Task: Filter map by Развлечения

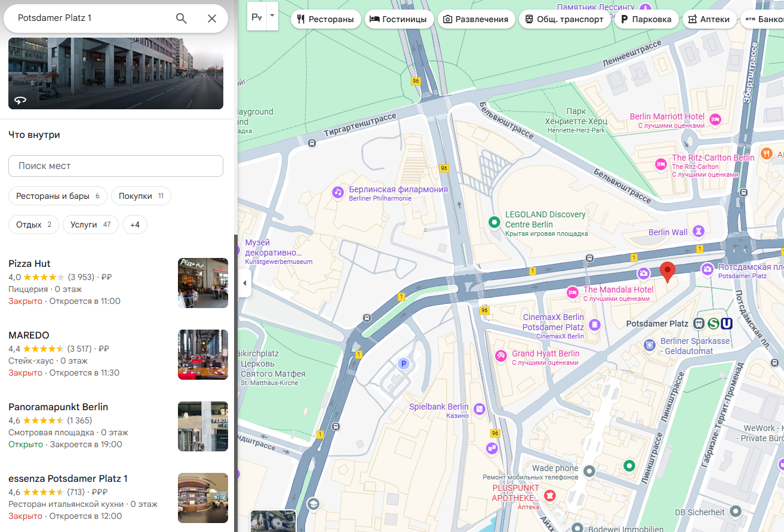Action: pos(476,19)
